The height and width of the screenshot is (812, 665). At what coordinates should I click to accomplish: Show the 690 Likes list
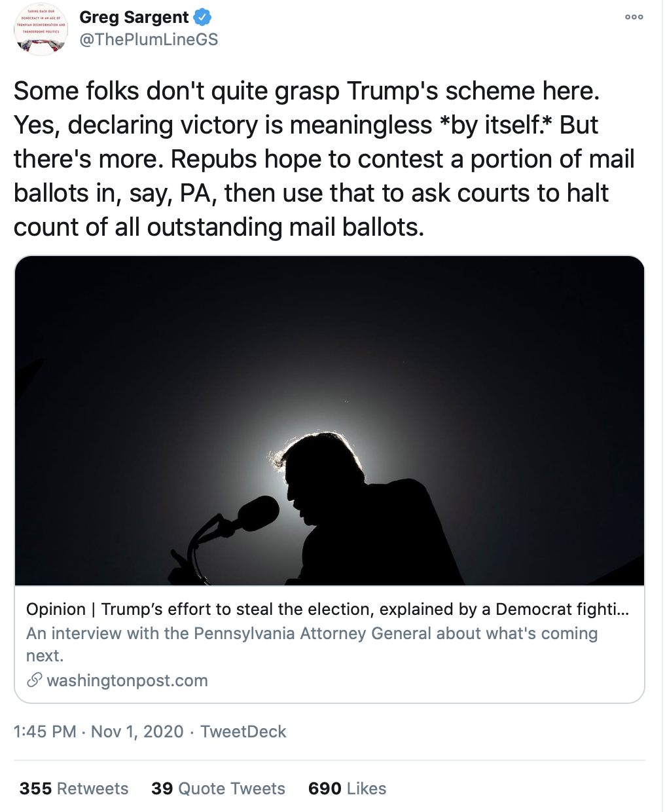click(347, 788)
